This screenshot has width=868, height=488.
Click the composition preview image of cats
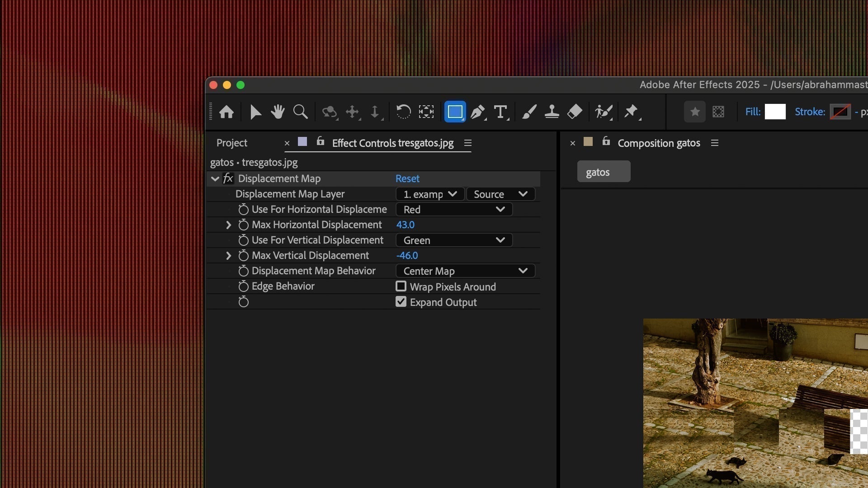click(755, 403)
